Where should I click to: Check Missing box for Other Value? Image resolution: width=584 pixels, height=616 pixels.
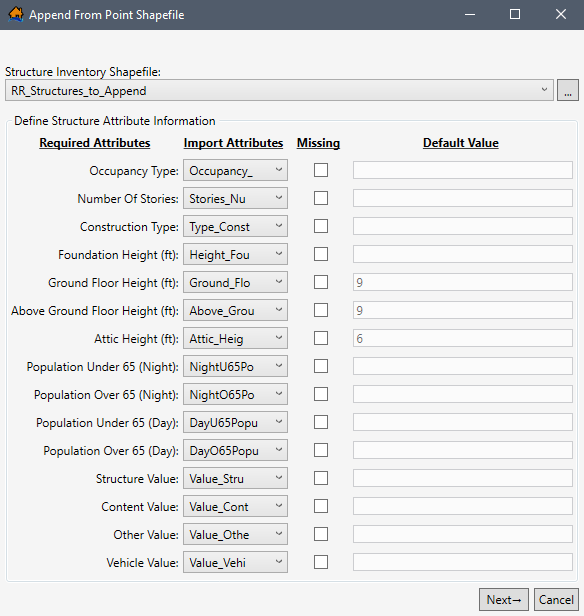pyautogui.click(x=321, y=534)
